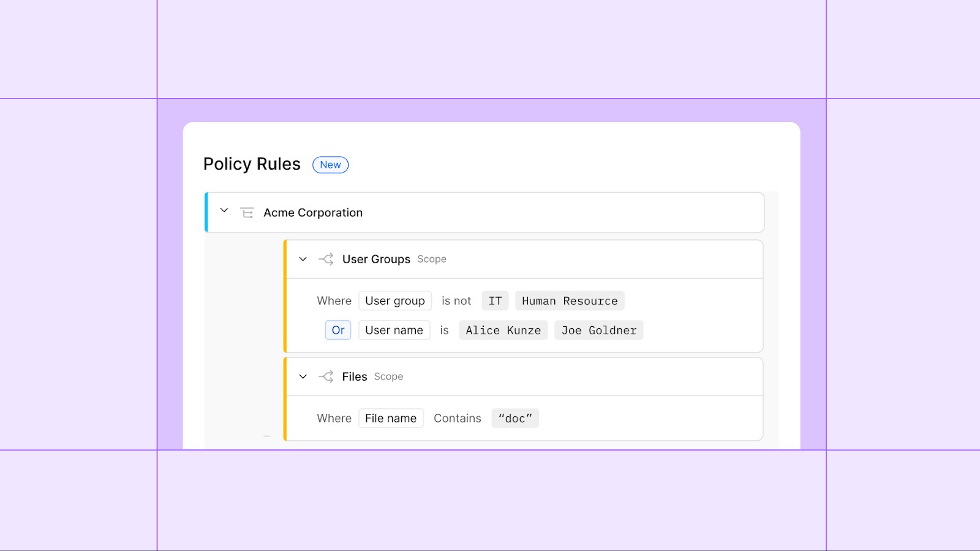Viewport: 980px width, 551px height.
Task: Toggle the Or condition operator
Action: click(338, 330)
